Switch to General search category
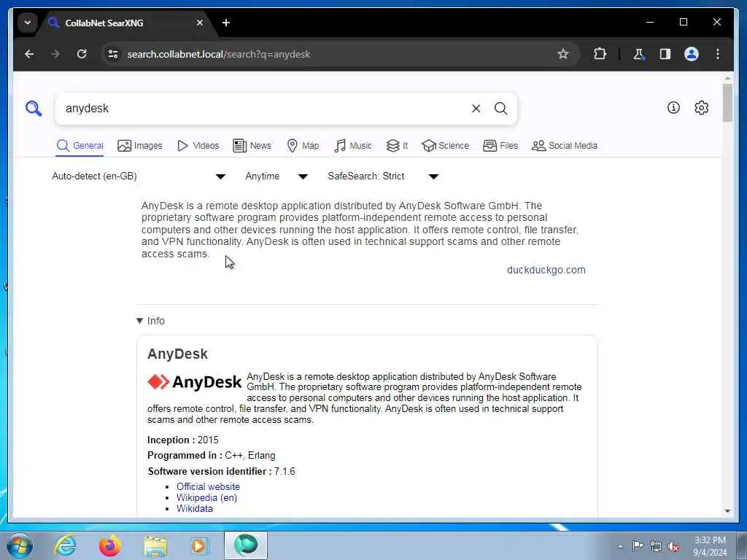 [80, 146]
